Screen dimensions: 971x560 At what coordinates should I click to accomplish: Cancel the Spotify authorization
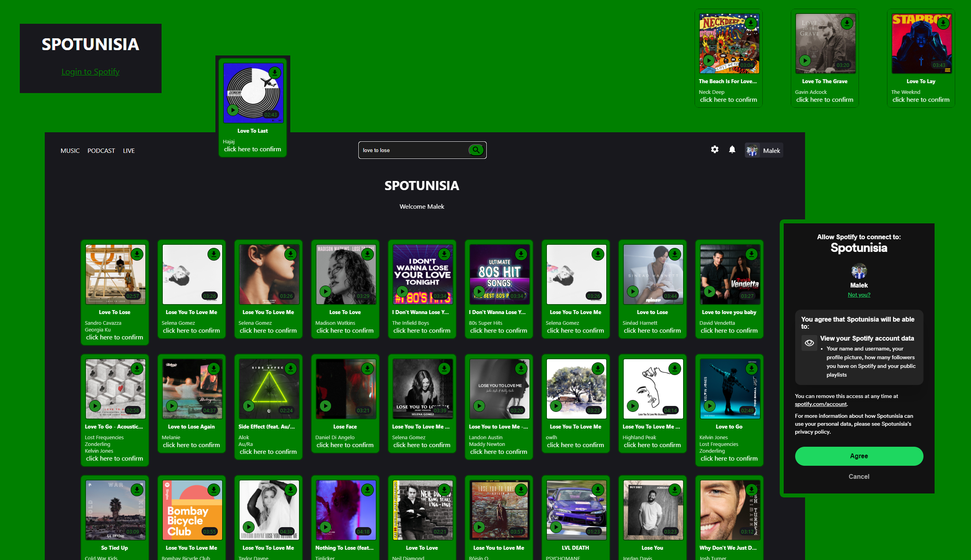click(859, 476)
